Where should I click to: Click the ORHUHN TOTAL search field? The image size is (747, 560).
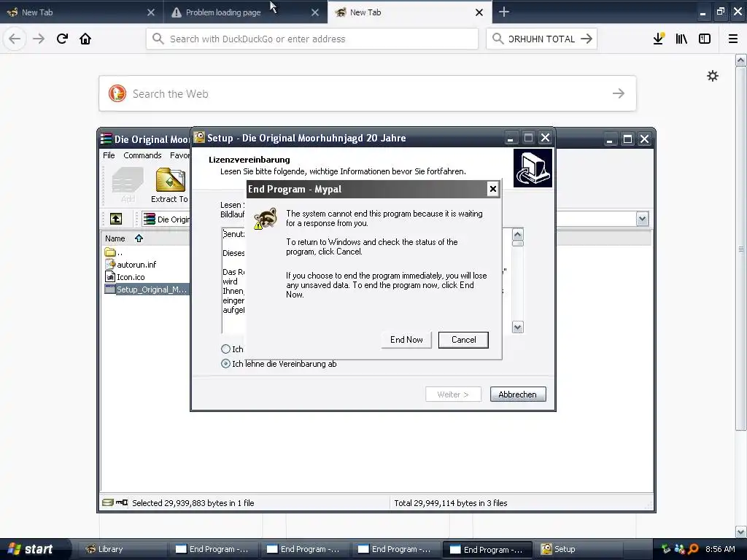(x=542, y=39)
